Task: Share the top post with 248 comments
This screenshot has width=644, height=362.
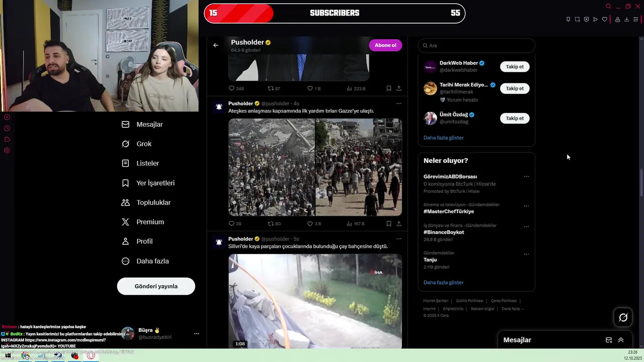Action: (399, 88)
